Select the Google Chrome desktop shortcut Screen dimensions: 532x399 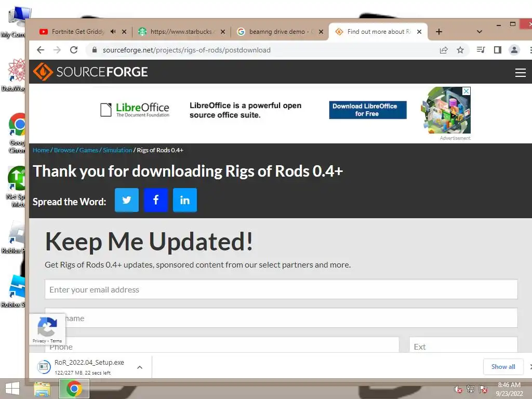[x=17, y=133]
